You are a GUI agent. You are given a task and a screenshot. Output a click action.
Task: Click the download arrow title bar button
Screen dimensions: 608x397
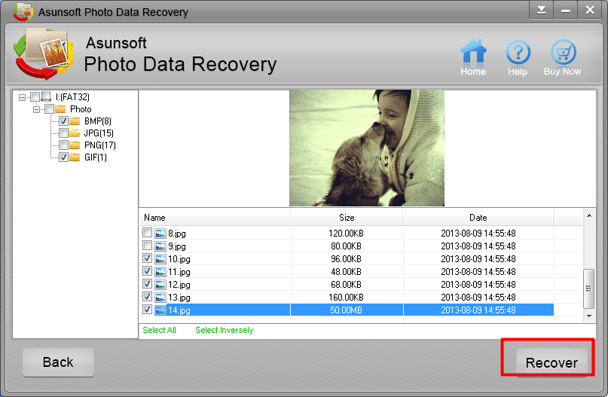541,10
